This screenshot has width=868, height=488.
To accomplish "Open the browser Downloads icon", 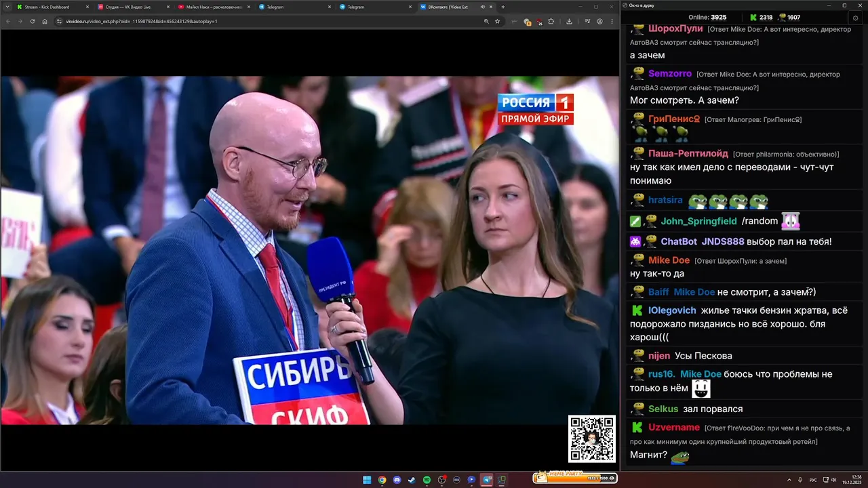I will (x=569, y=21).
